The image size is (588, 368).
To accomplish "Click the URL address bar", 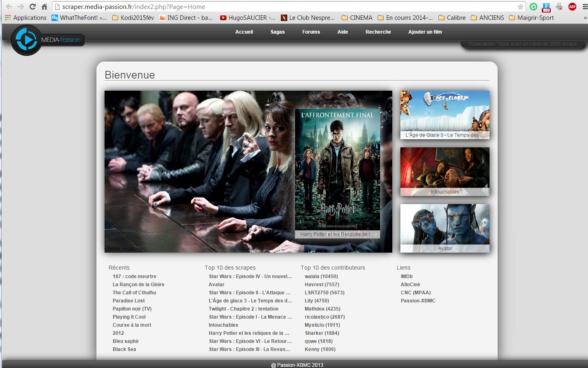I will 284,7.
